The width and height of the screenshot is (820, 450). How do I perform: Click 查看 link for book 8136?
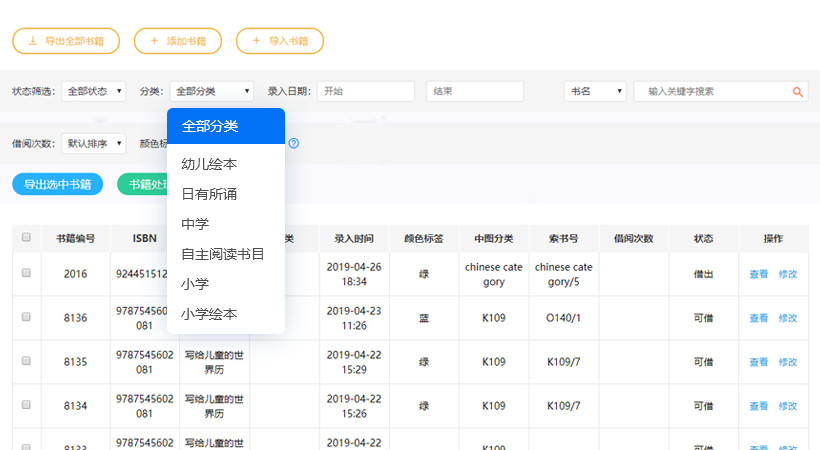(758, 318)
